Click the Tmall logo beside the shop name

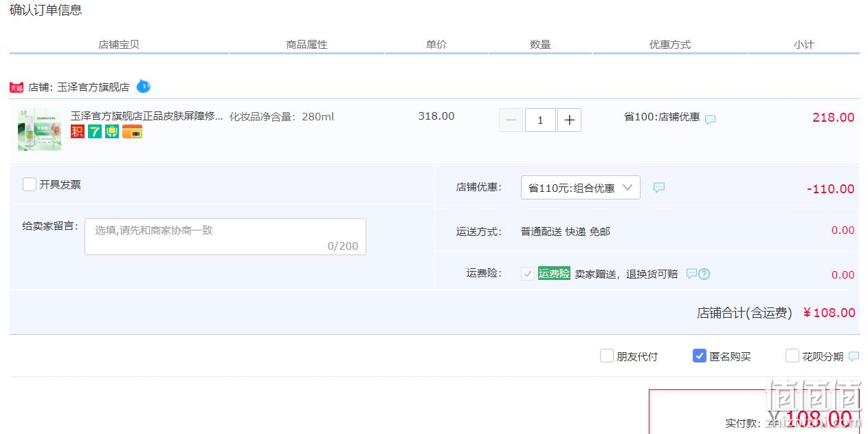click(x=16, y=87)
